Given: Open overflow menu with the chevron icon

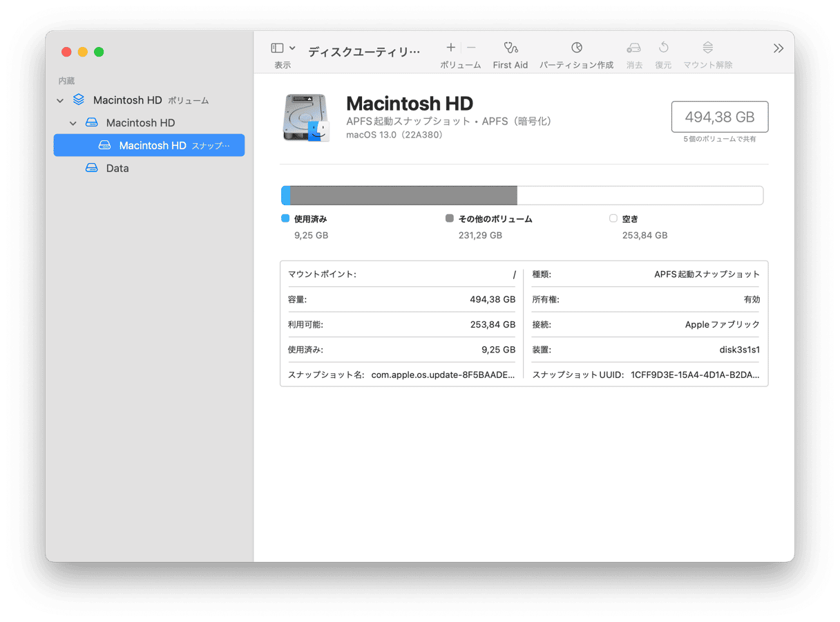Looking at the screenshot, I should click(778, 48).
